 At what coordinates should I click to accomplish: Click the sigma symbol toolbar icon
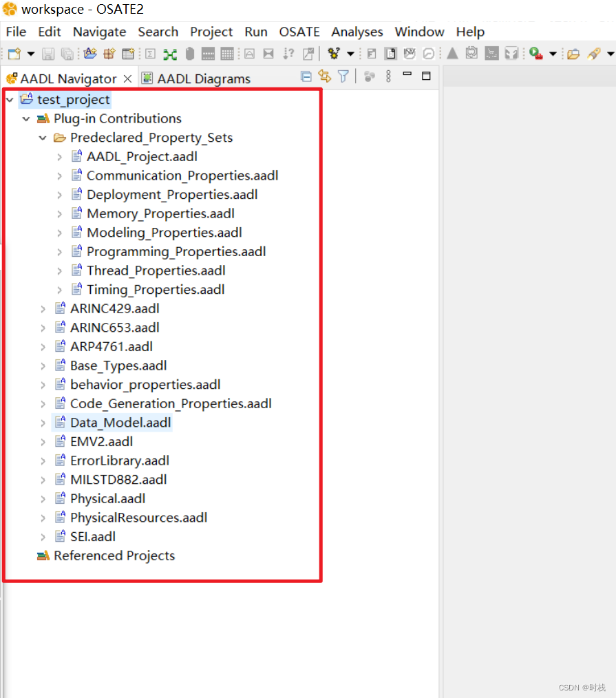click(x=151, y=54)
